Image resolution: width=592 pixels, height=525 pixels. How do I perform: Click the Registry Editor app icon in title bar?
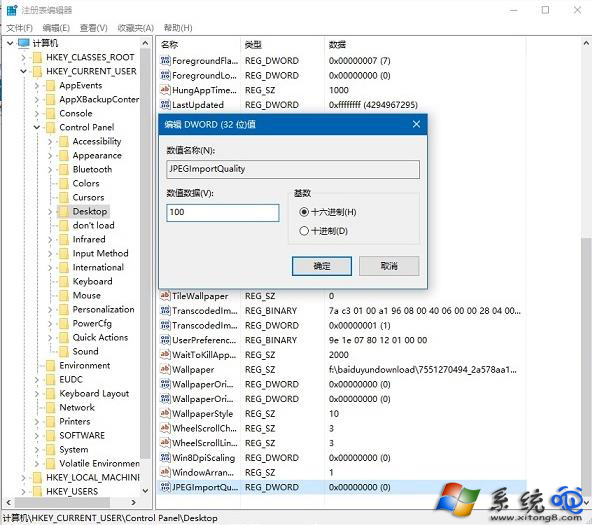coord(12,10)
